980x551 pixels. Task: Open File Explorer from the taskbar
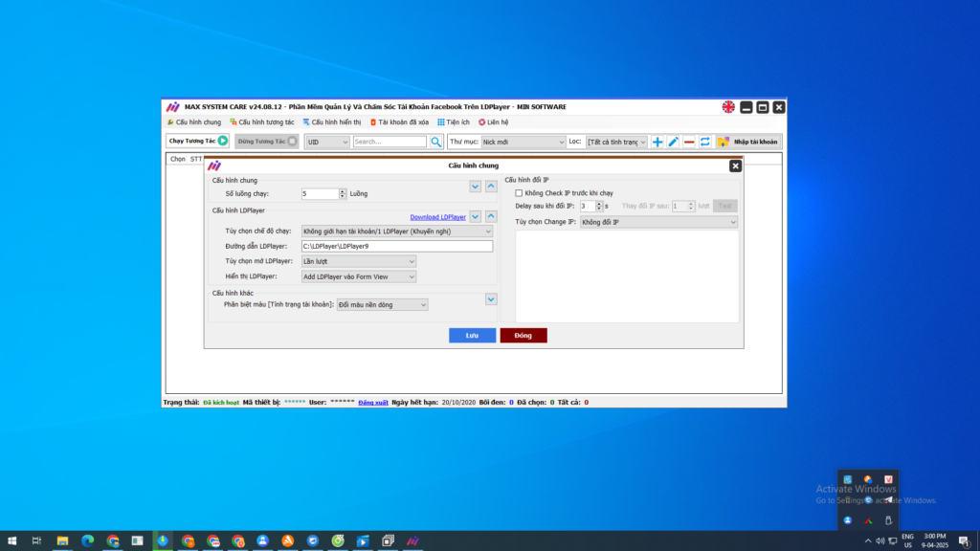(x=62, y=540)
